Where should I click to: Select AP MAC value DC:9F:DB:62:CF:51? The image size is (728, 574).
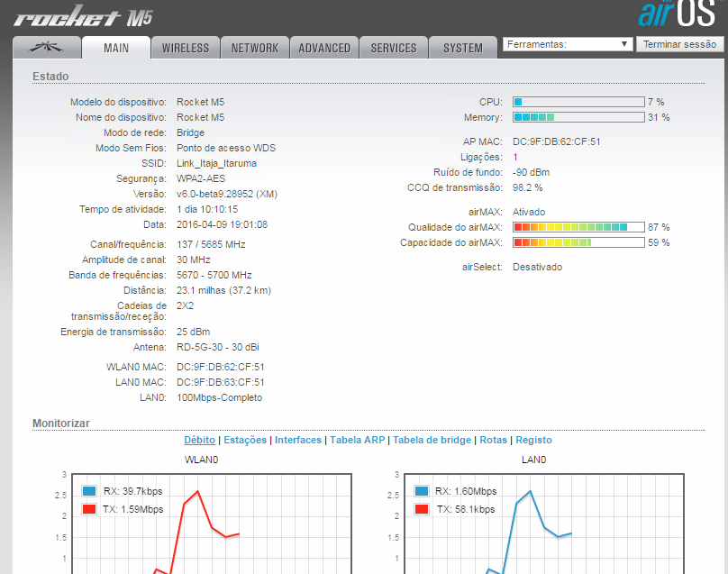[x=556, y=141]
